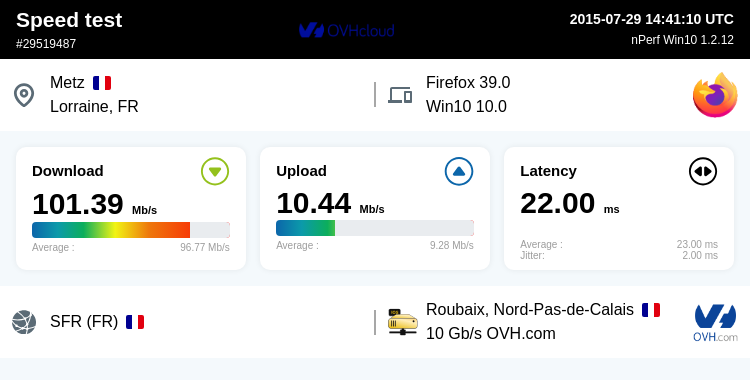
Task: Click the upload speed color bar
Action: tap(375, 228)
